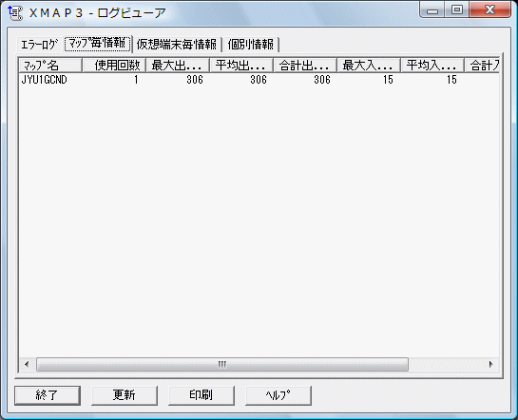Viewport: 518px width, 420px height.
Task: Click the 合計出 value 306 in JYU1GCND row
Action: (x=322, y=80)
